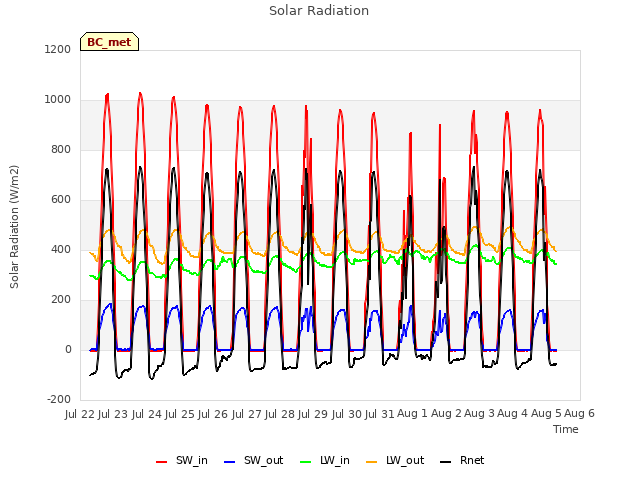Viewport: 640px width, 480px height.
Task: Click the green LW_in legend color marker
Action: click(x=305, y=462)
